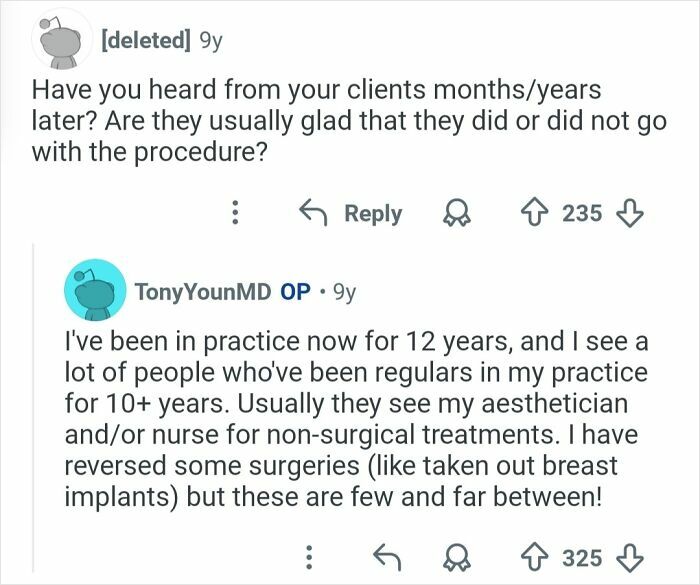Click the 325 vote count

point(583,557)
